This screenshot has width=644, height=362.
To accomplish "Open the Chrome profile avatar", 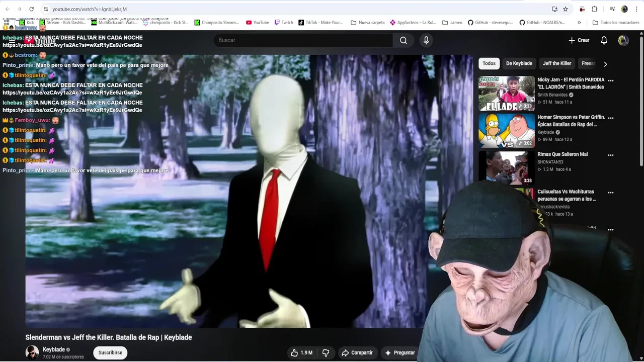I will click(624, 9).
